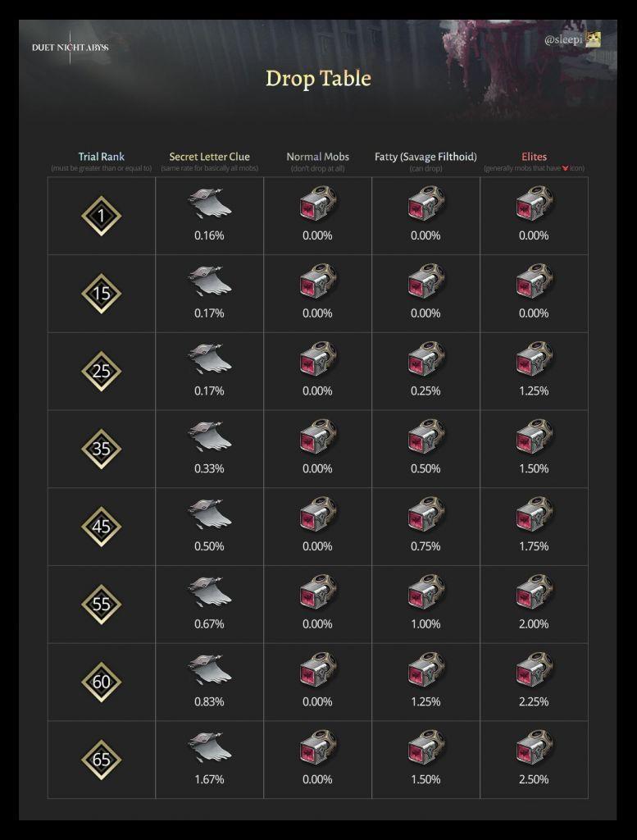Click the Duet Night Abyss logo
Viewport: 637px width, 840px height.
(70, 48)
